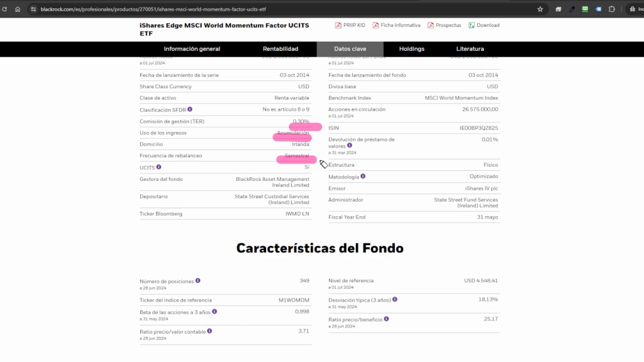Bookmark this page with the star icon
644x362 pixels.
(x=540, y=9)
